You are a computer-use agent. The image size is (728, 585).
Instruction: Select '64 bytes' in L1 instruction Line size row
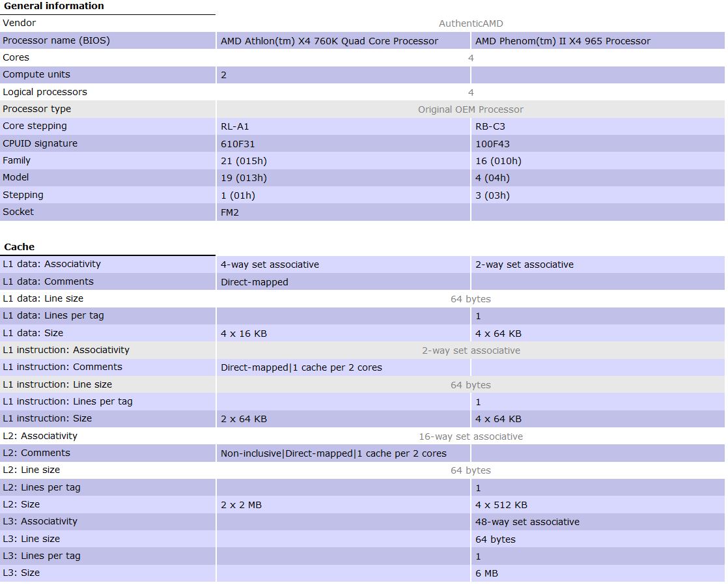(470, 385)
